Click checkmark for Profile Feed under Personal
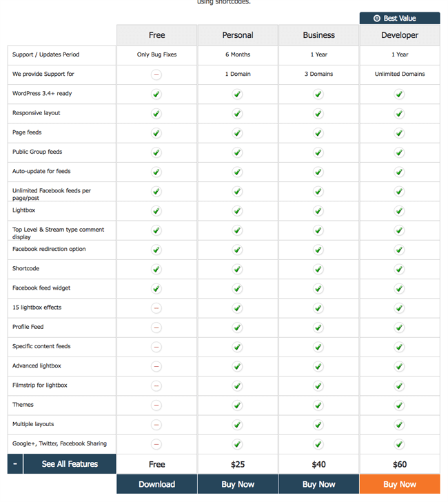The width and height of the screenshot is (448, 502). (x=238, y=328)
